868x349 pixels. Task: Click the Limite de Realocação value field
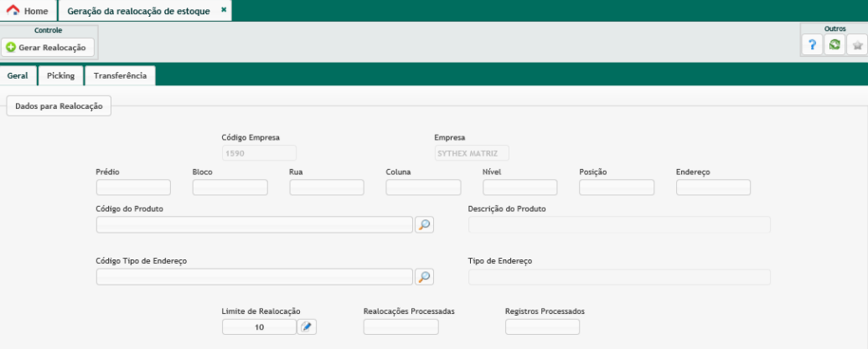pyautogui.click(x=259, y=327)
